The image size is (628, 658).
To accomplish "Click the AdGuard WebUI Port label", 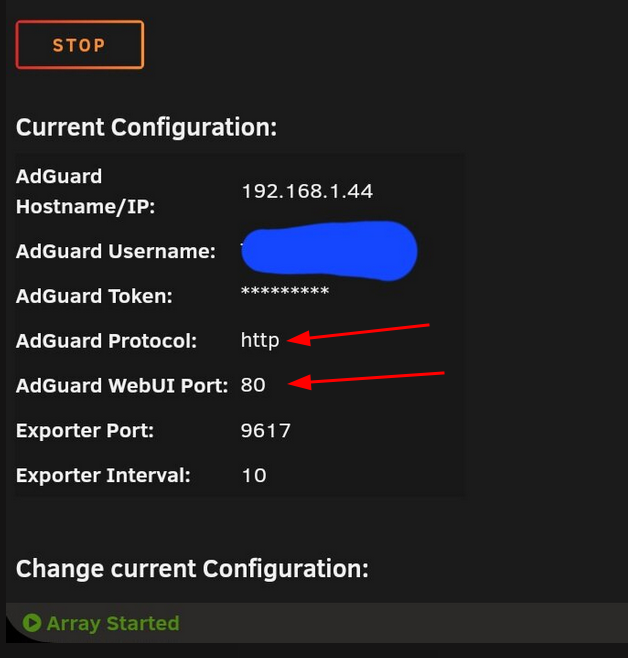I will point(122,386).
